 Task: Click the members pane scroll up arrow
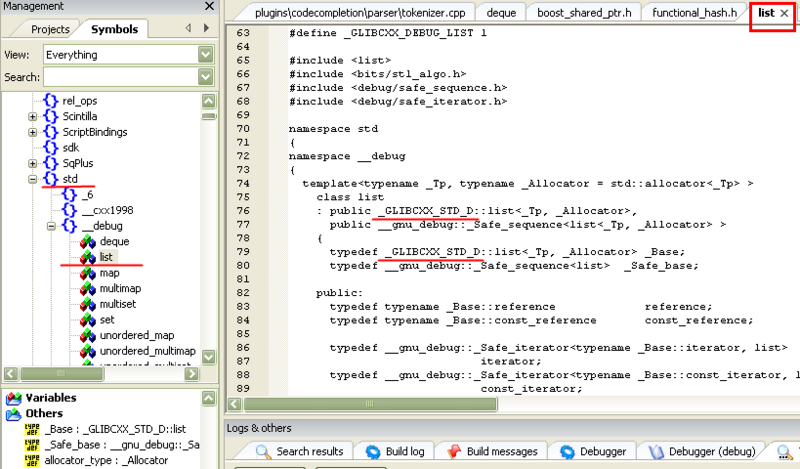click(209, 398)
